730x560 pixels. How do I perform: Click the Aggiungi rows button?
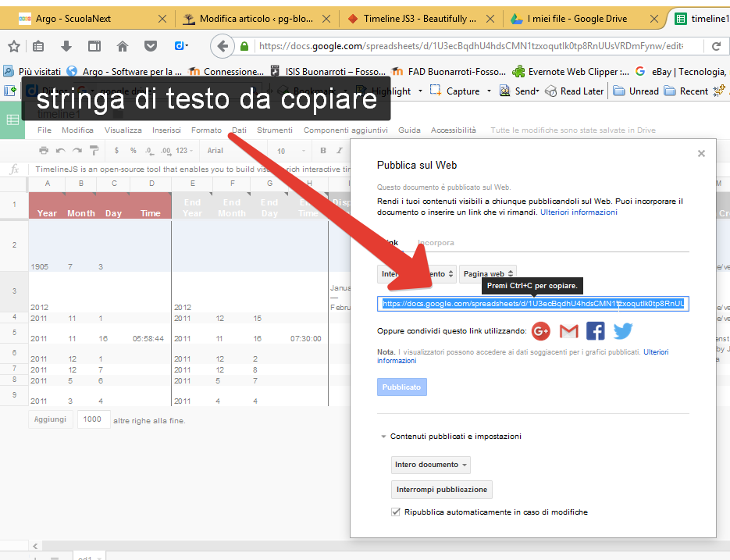pos(50,419)
